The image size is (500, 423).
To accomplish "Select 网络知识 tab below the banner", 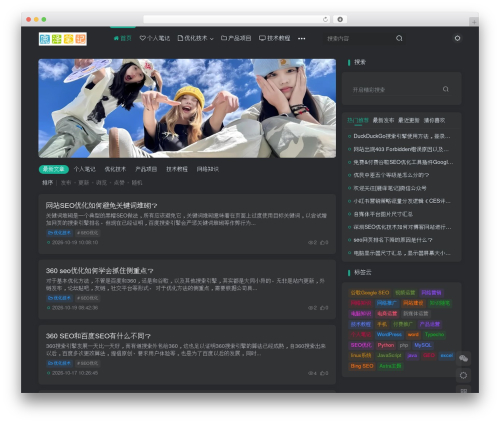I will pyautogui.click(x=208, y=169).
